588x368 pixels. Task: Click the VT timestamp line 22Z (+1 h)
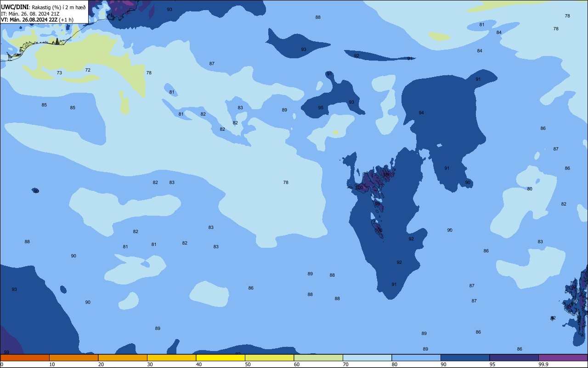coord(37,20)
